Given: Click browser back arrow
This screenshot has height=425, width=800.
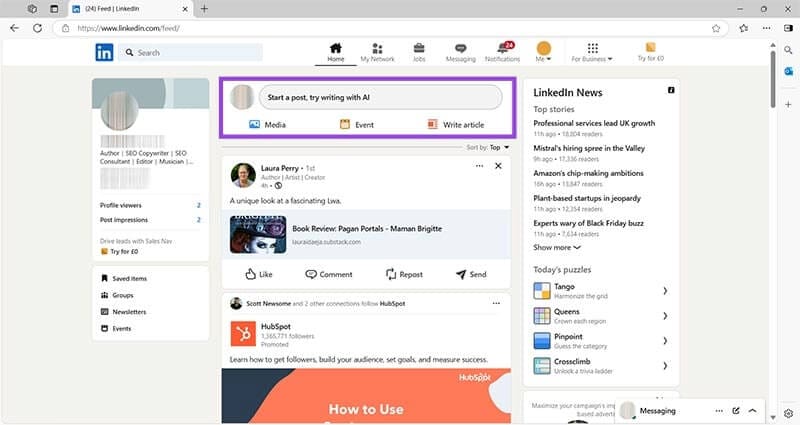Looking at the screenshot, I should 14,28.
